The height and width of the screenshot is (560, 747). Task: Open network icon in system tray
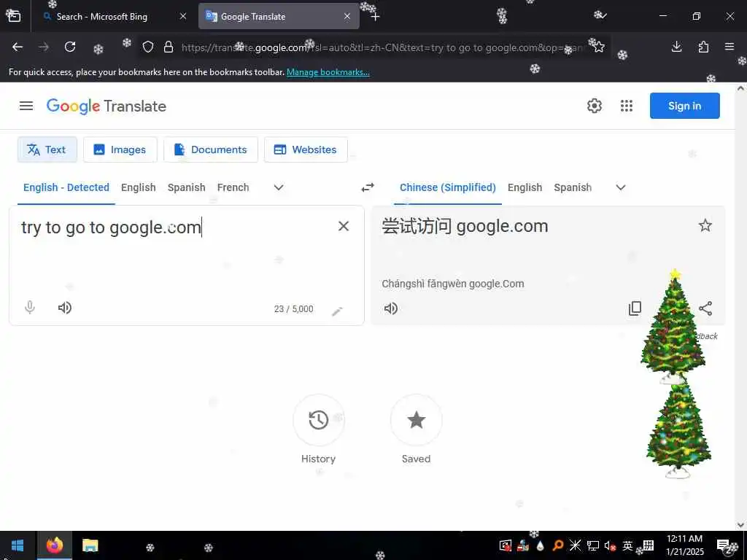[x=592, y=545]
